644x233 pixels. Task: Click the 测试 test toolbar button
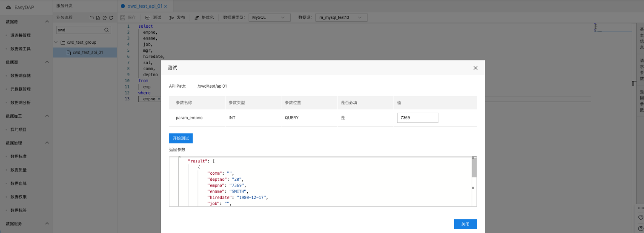153,17
